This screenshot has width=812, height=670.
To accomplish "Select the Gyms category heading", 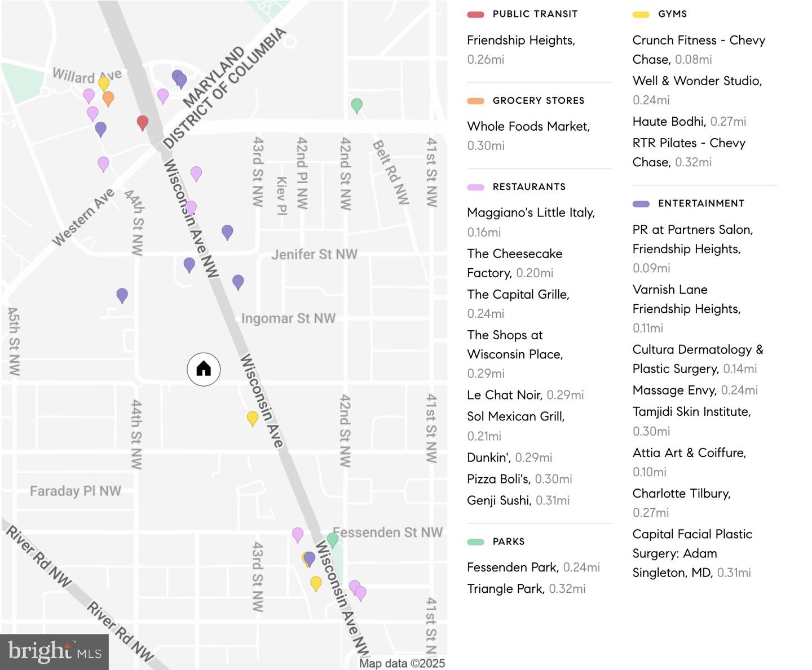I will pyautogui.click(x=672, y=14).
